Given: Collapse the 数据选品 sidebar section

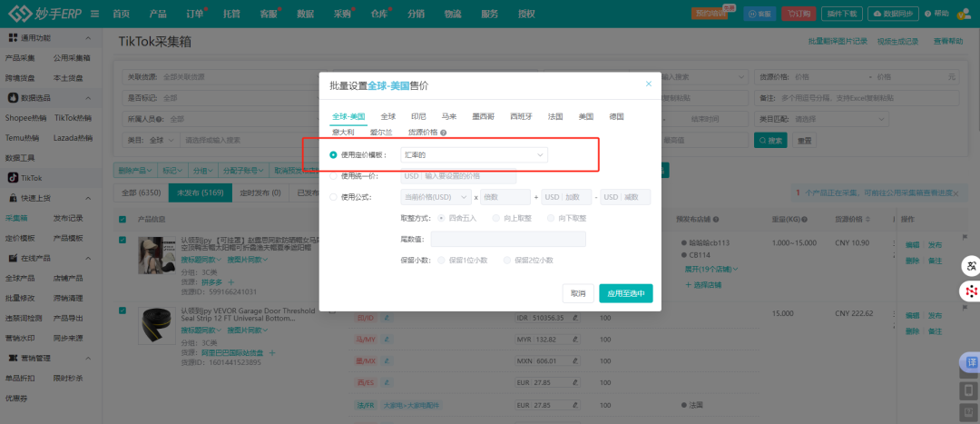Looking at the screenshot, I should [x=87, y=98].
